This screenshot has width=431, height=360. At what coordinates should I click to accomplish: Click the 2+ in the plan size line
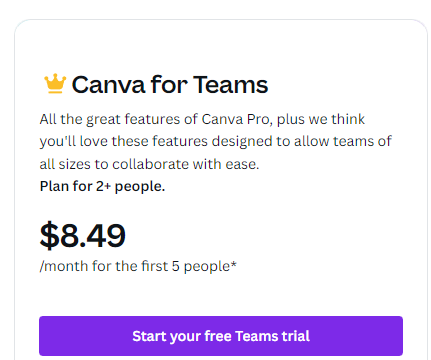click(103, 186)
